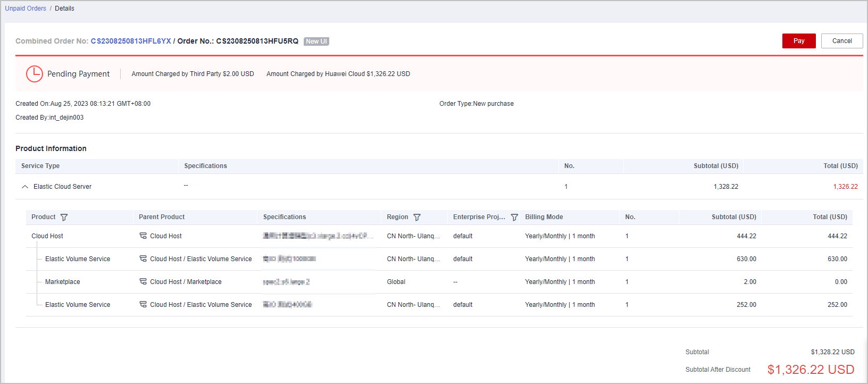Click the Billing Mode column header
This screenshot has width=868, height=384.
[x=544, y=217]
